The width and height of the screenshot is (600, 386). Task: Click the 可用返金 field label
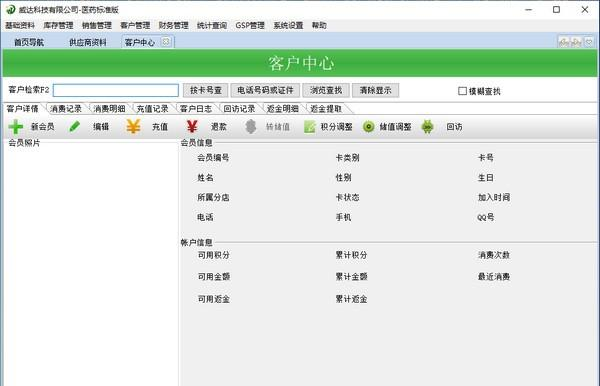(213, 299)
